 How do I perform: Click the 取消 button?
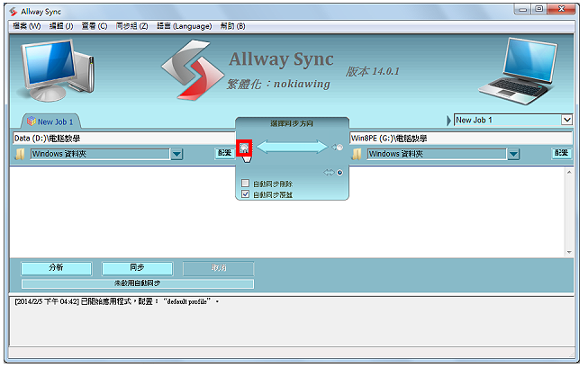coord(218,268)
